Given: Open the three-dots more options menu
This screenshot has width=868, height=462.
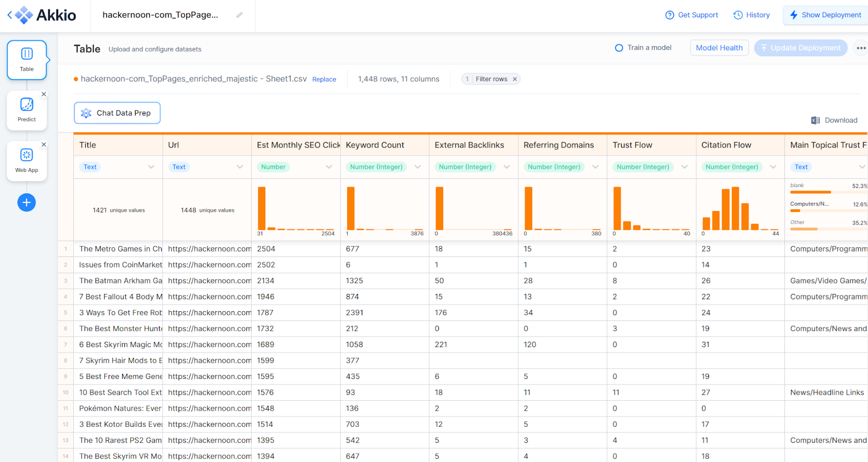Looking at the screenshot, I should click(861, 48).
